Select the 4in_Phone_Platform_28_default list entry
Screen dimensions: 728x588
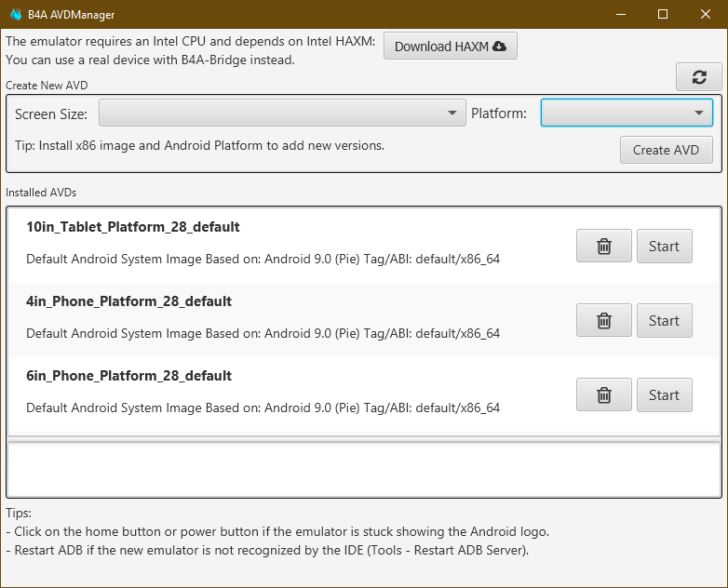(279, 318)
